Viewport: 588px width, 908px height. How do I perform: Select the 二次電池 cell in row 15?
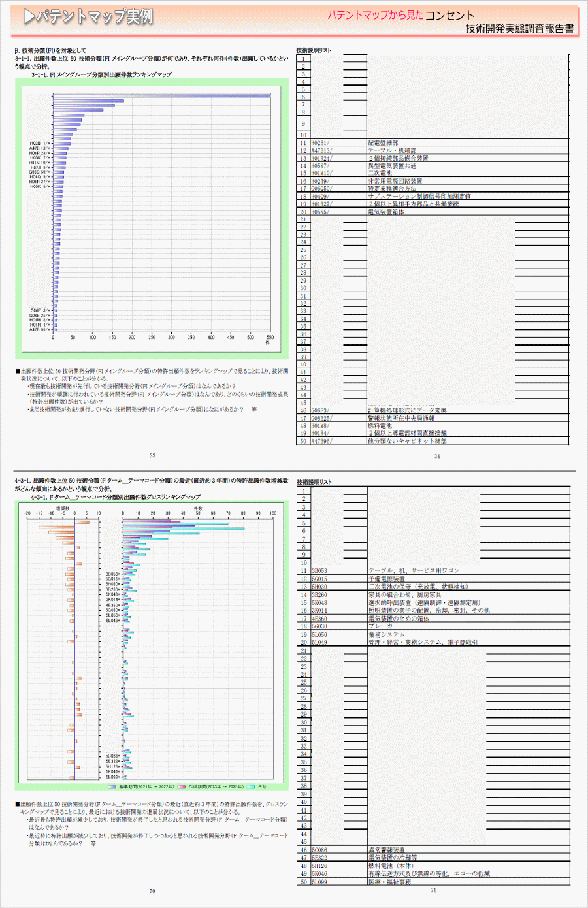(380, 174)
